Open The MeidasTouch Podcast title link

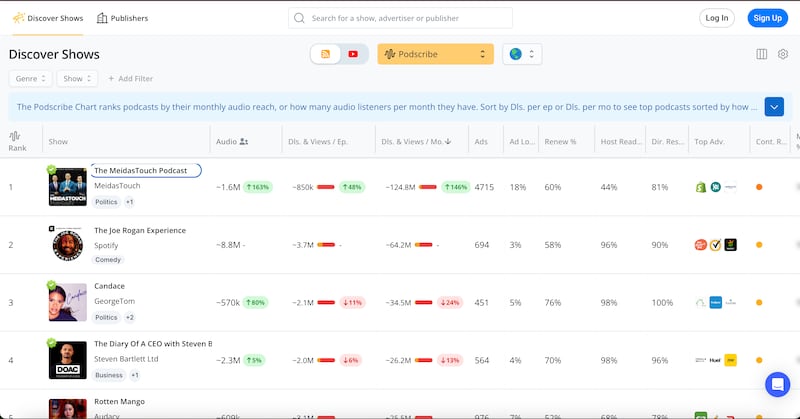[x=141, y=170]
